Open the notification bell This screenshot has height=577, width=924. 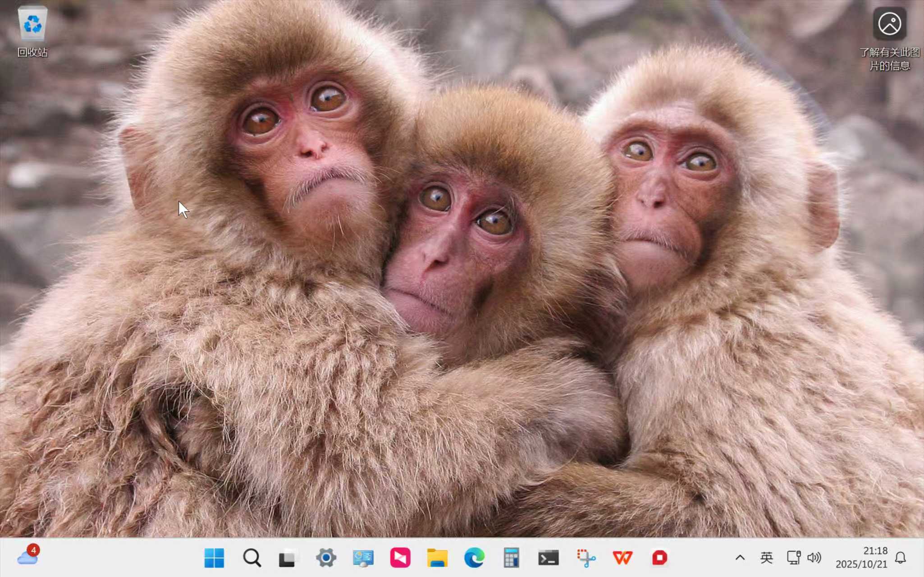(901, 558)
